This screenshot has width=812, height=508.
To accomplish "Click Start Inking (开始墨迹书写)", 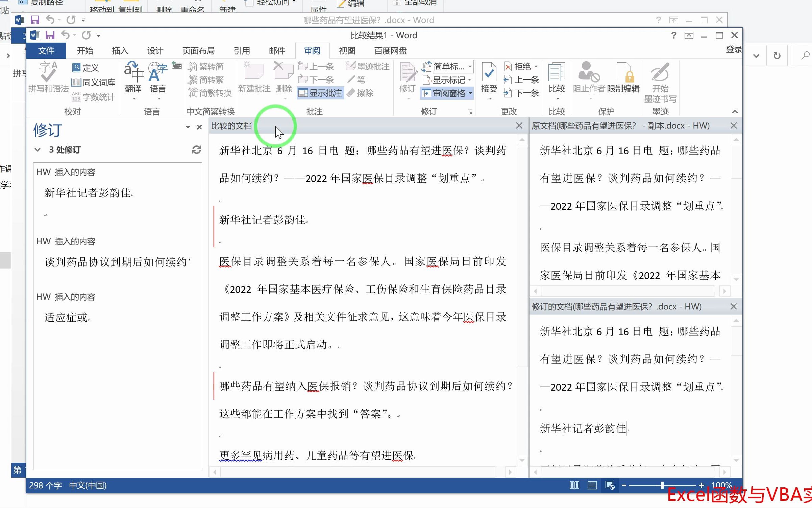I will coord(660,83).
